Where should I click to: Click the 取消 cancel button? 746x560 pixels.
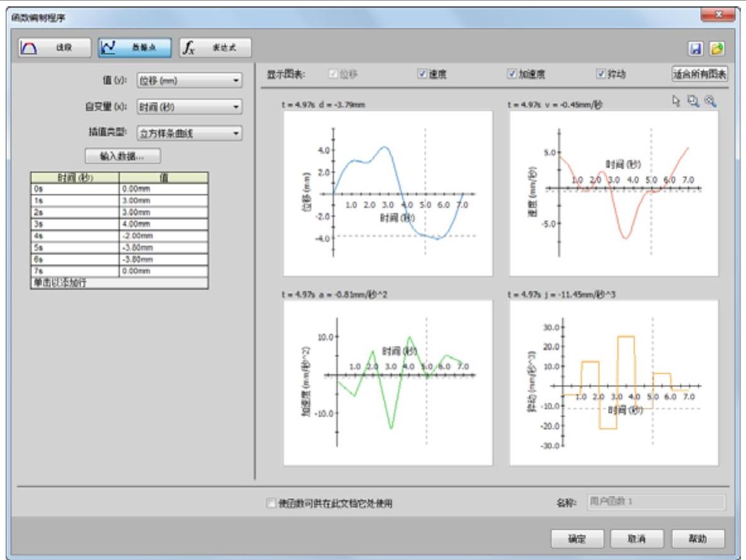pyautogui.click(x=637, y=539)
